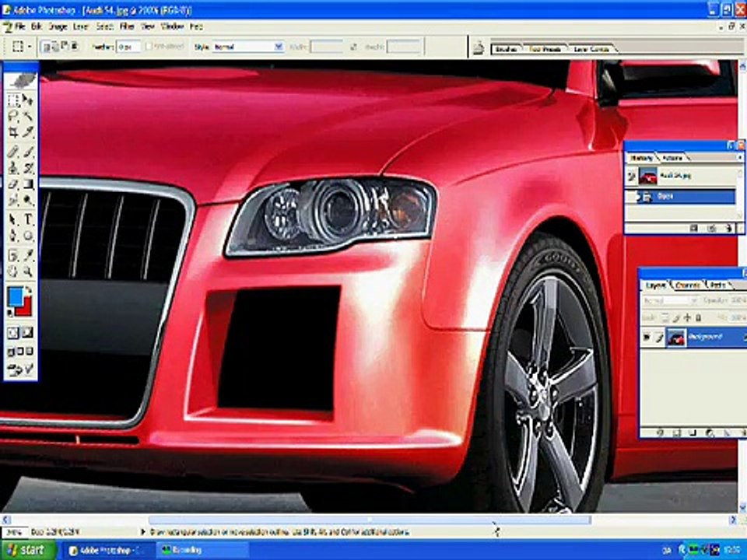Image resolution: width=747 pixels, height=560 pixels.
Task: Switch to the Channels tab
Action: click(x=689, y=285)
